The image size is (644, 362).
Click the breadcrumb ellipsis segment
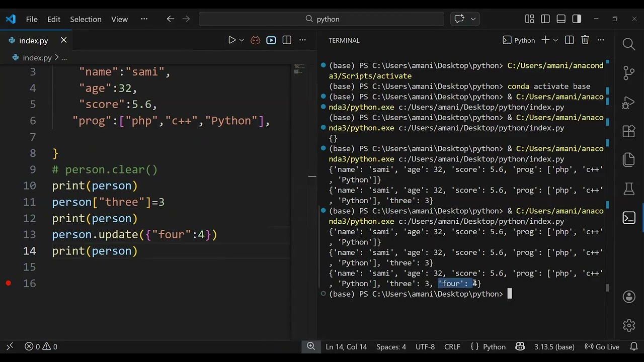[x=64, y=58]
